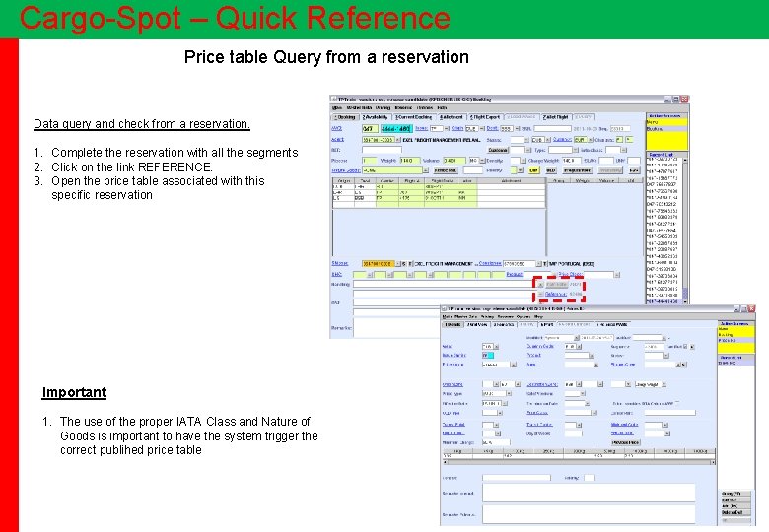The width and height of the screenshot is (769, 532).
Task: Toggle the verified checkbox in price window
Action: coord(685,347)
